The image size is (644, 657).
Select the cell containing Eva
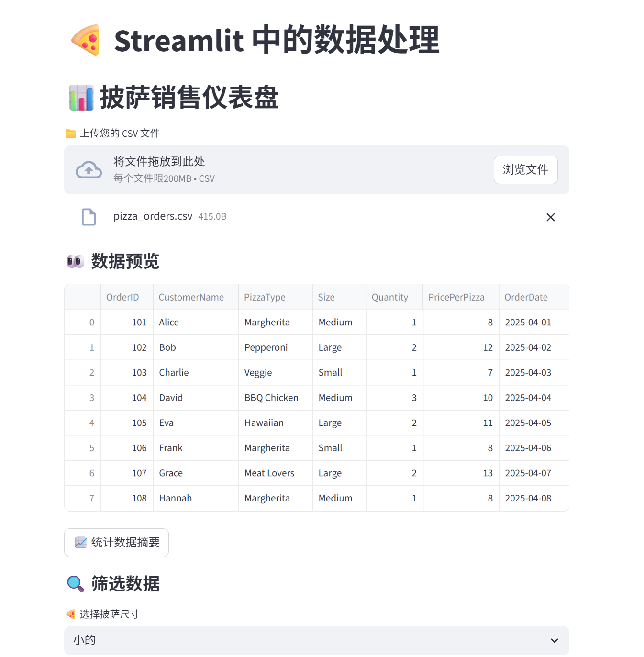196,423
